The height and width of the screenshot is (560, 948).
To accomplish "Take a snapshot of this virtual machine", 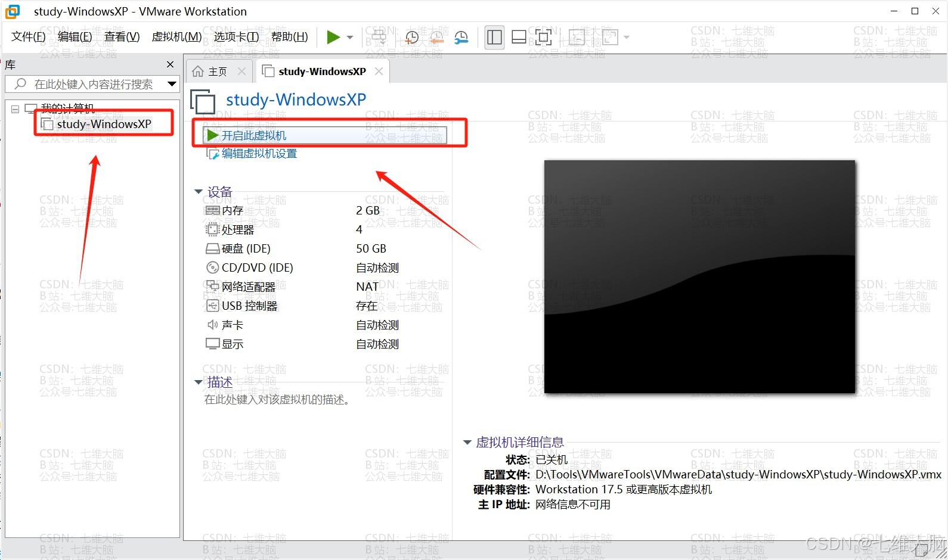I will pyautogui.click(x=411, y=38).
